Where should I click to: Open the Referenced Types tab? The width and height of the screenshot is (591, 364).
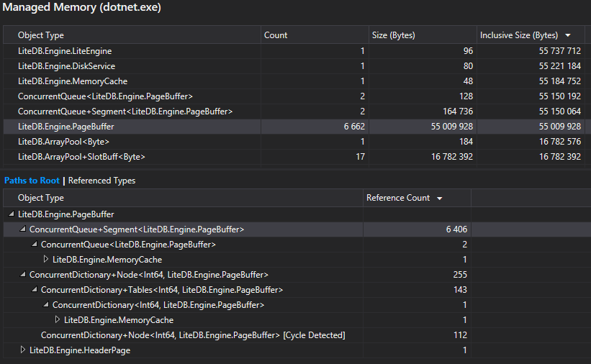(x=101, y=181)
